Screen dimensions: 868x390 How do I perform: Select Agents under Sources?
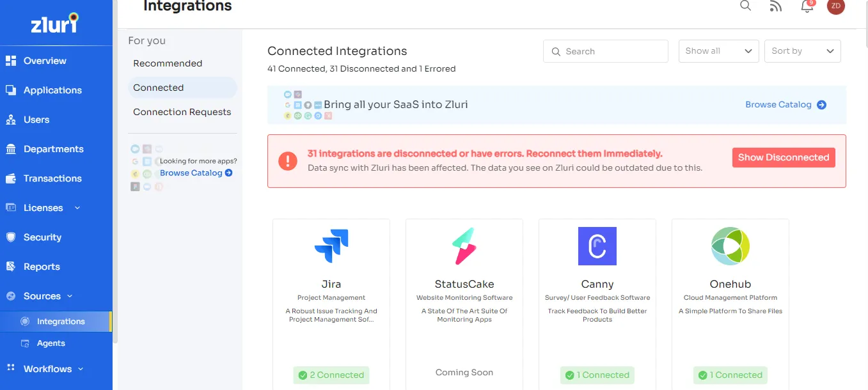tap(51, 343)
